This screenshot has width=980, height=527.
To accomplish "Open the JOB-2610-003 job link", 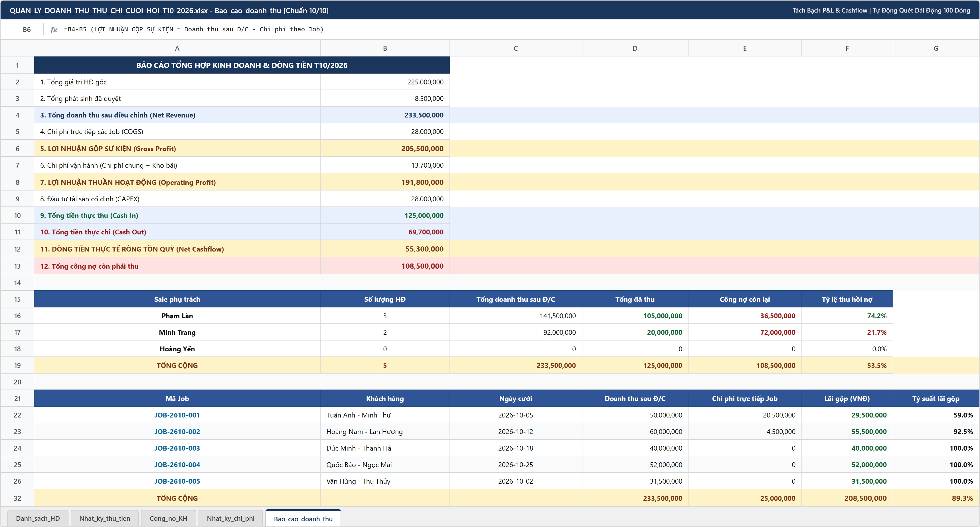I will [x=177, y=448].
